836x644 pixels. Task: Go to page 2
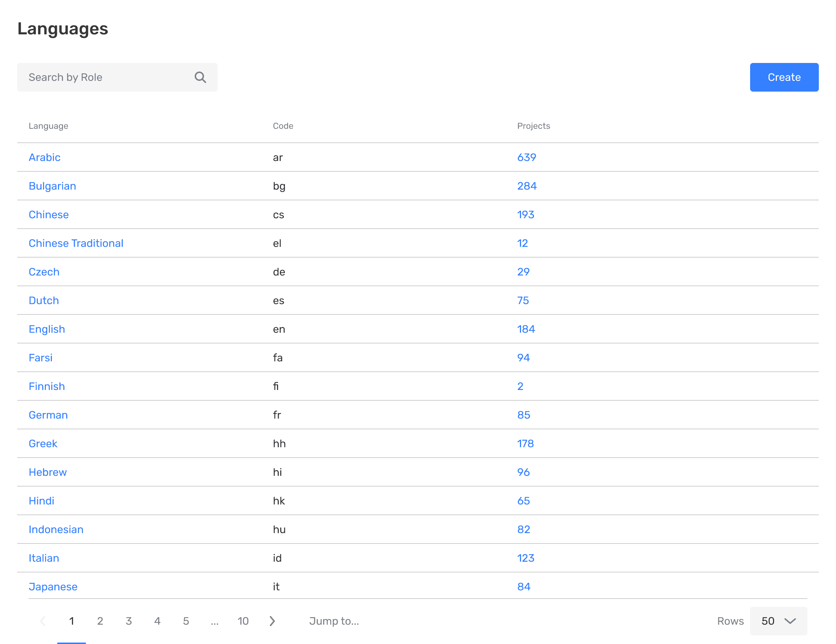tap(100, 621)
